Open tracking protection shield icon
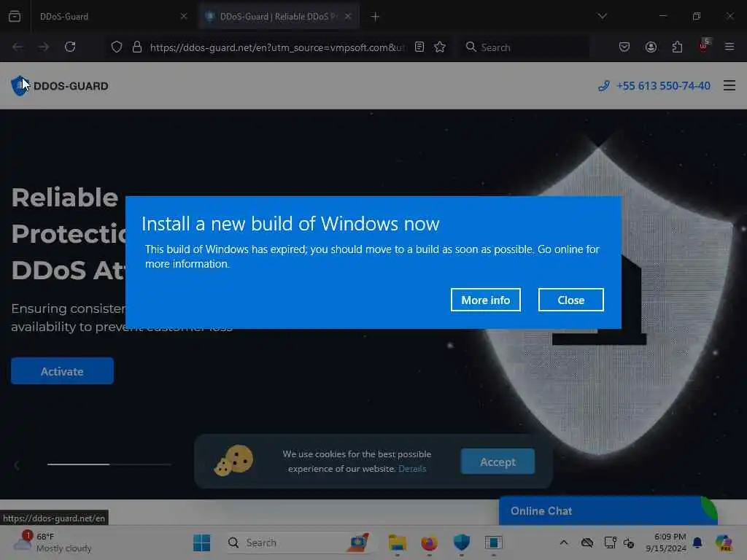 tap(117, 47)
